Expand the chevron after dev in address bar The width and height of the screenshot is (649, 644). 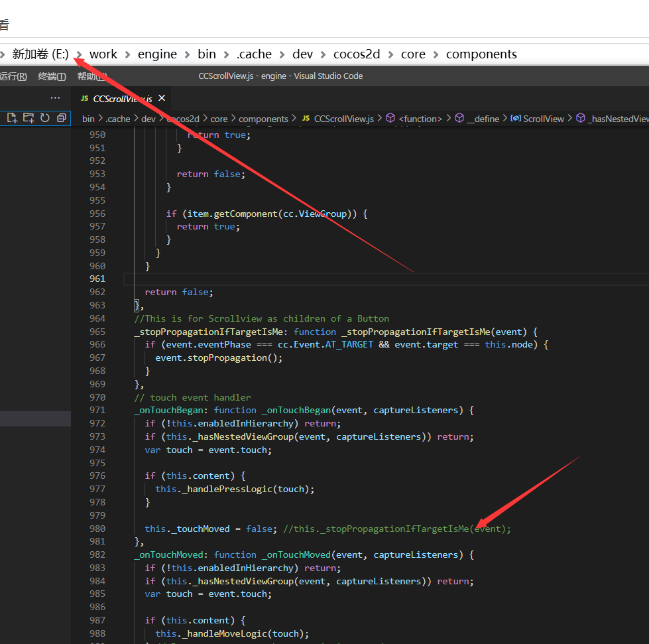tap(324, 54)
